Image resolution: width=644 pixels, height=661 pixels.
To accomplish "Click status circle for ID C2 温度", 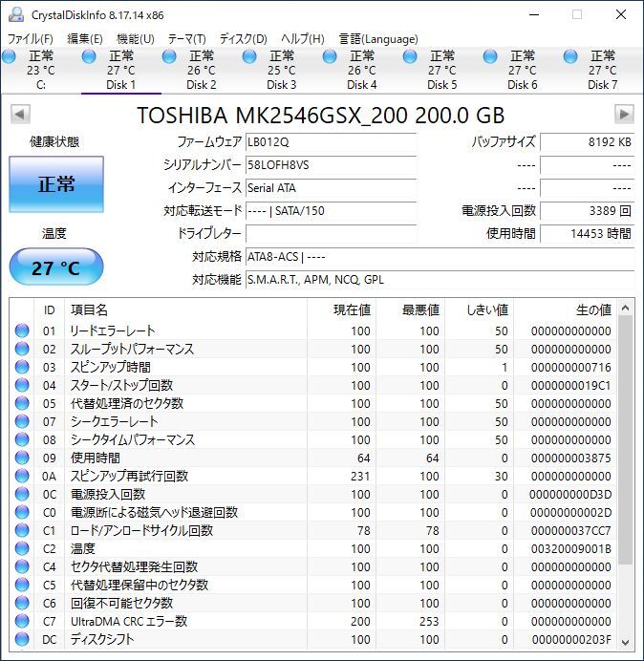I will coord(22,548).
